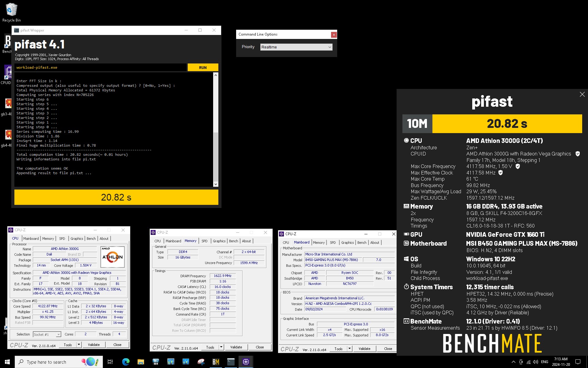Open About tab in CPU-Z Mainboard window
Screen dimensions: 588x368
(375, 243)
